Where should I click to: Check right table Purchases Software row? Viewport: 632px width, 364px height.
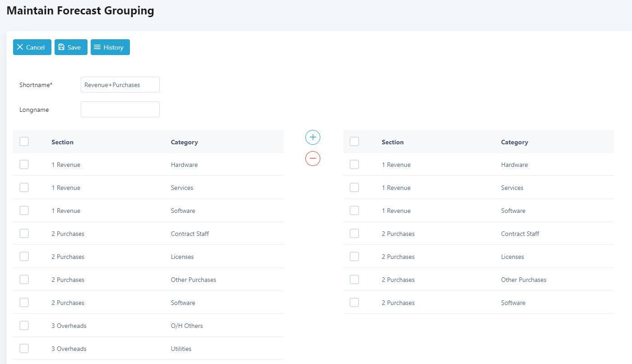[x=355, y=303]
